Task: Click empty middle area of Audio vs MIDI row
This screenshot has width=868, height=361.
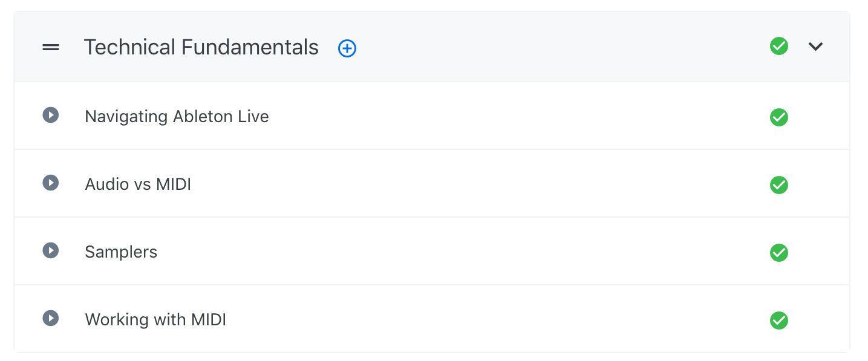Action: (454, 184)
